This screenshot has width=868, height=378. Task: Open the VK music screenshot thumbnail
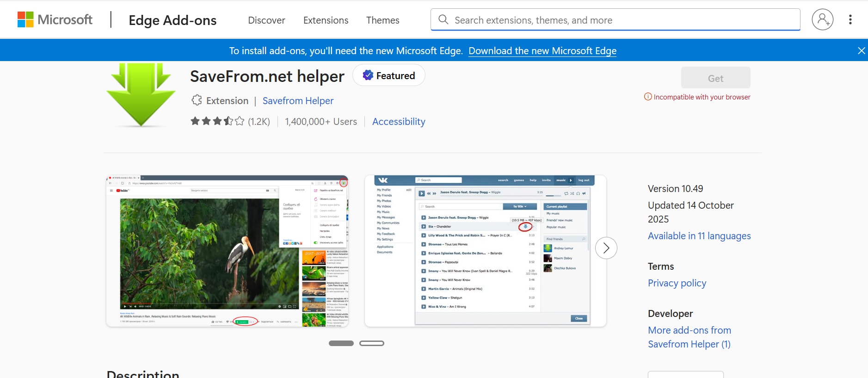click(486, 251)
